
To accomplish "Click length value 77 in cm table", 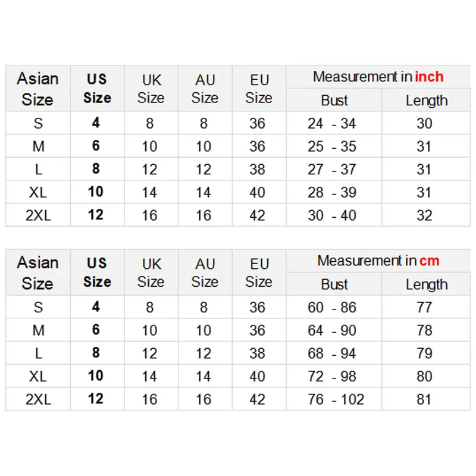I will coord(424,308).
